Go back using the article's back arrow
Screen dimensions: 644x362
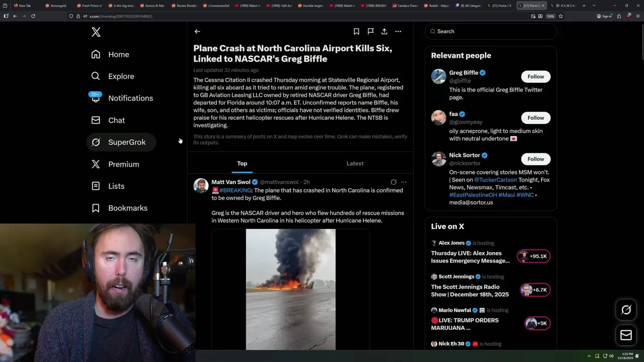197,31
